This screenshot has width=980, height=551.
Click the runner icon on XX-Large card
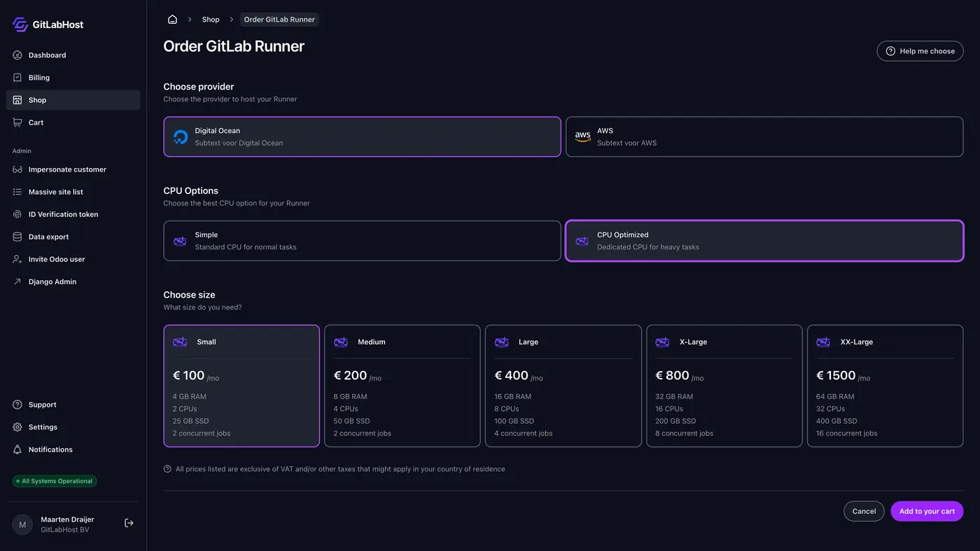pos(823,342)
